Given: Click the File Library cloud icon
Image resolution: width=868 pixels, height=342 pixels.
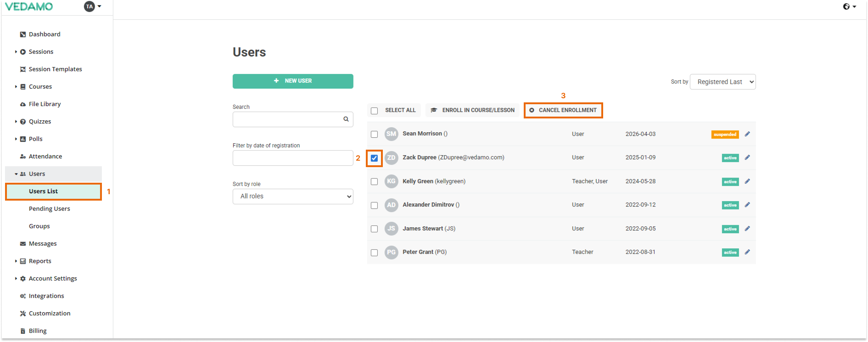Looking at the screenshot, I should pos(23,104).
